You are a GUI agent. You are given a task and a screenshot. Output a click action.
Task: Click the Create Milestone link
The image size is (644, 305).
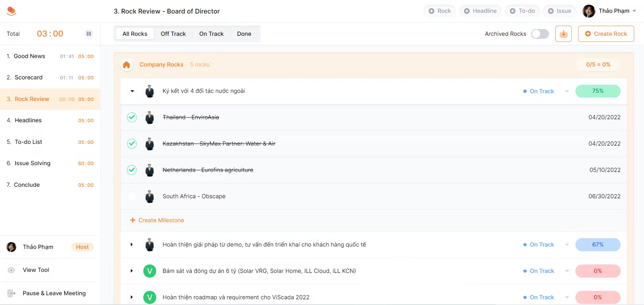157,220
